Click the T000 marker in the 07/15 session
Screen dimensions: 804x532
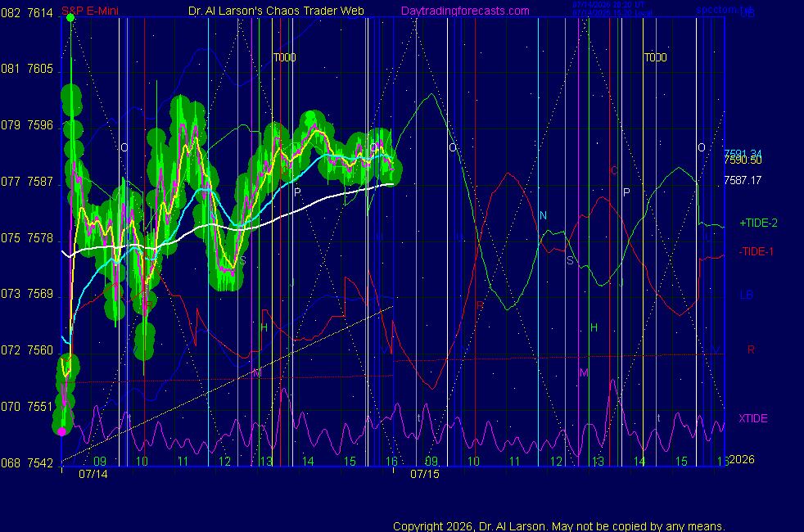click(655, 57)
